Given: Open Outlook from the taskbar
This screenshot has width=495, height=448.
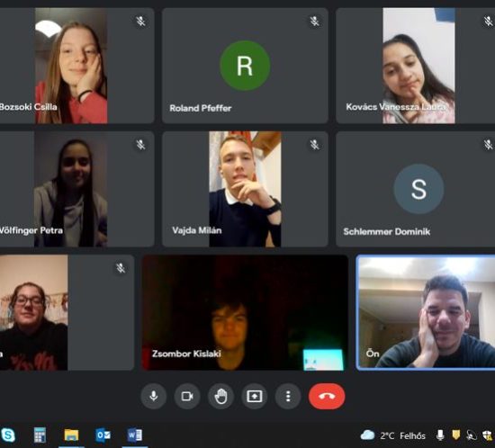Looking at the screenshot, I should click(103, 435).
